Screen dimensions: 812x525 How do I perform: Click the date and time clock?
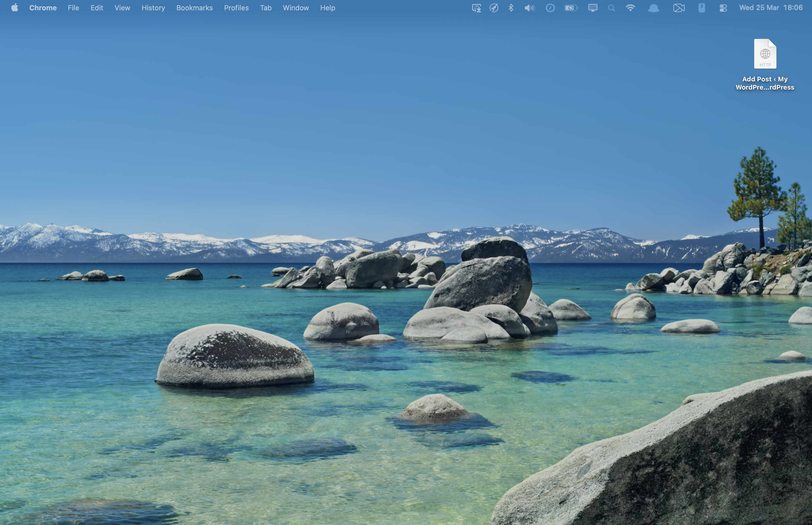click(x=770, y=8)
